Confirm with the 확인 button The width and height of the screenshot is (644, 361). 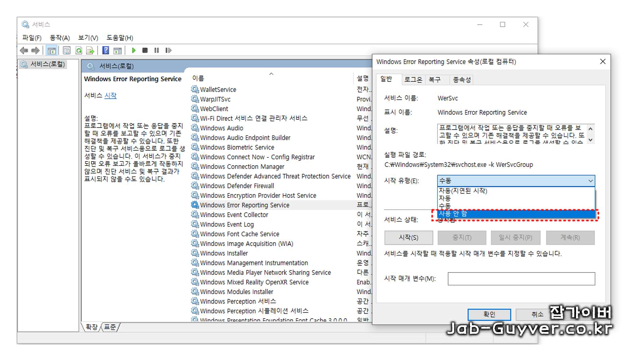(489, 314)
